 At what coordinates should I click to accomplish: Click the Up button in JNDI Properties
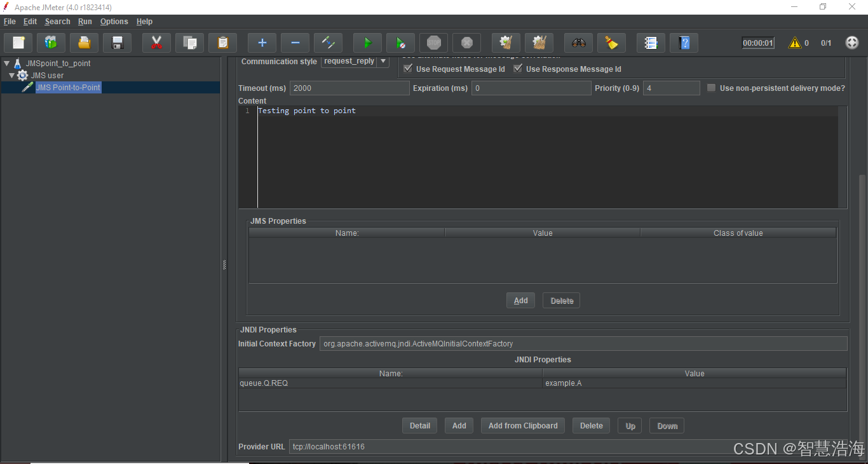pos(630,426)
